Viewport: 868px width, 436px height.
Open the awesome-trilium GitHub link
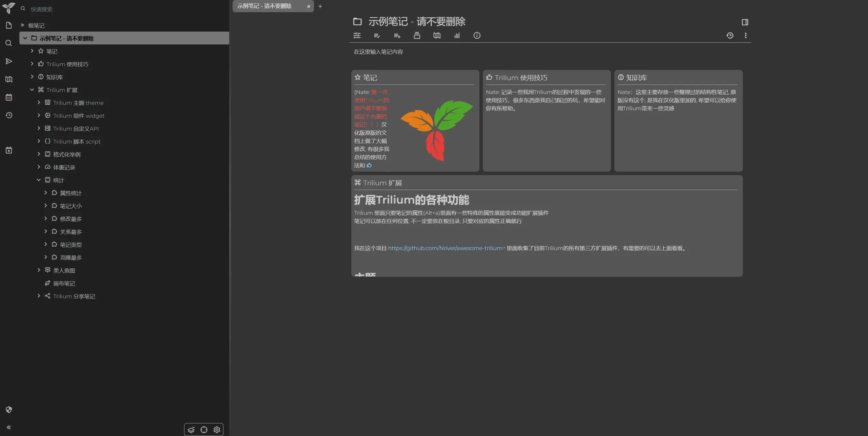(445, 248)
